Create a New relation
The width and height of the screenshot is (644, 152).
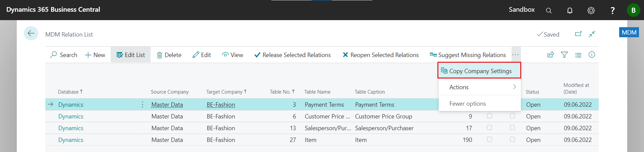pos(95,55)
